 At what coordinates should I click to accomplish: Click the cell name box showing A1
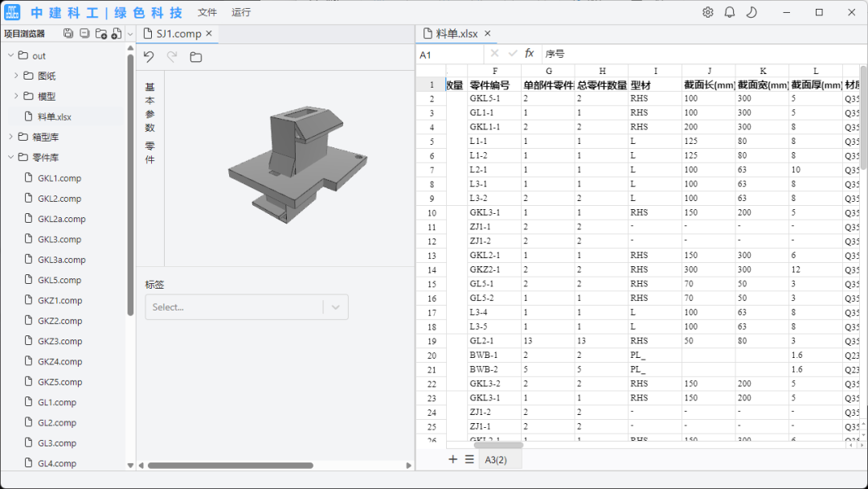click(449, 55)
